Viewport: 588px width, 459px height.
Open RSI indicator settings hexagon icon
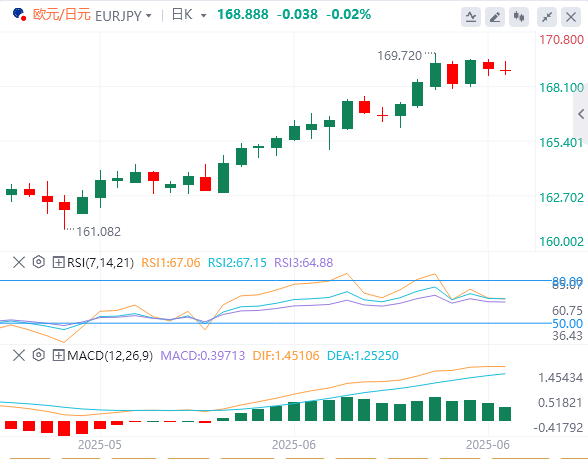coord(39,262)
